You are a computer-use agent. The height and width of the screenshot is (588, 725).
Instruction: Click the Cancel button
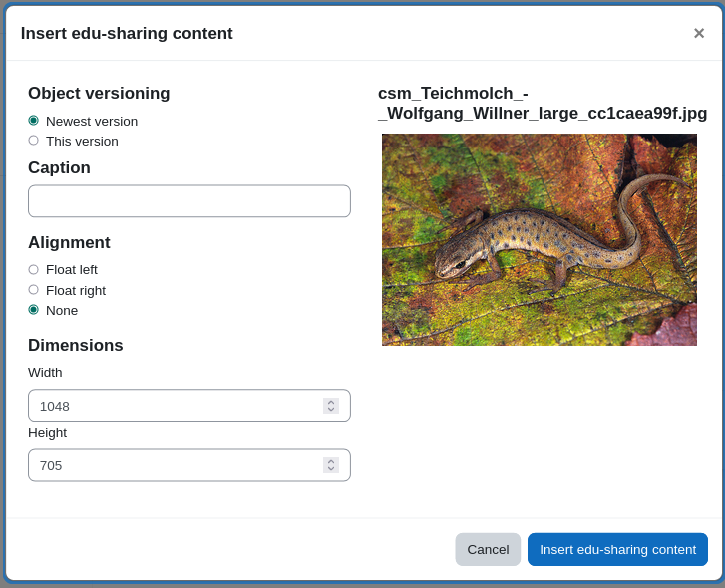(488, 550)
